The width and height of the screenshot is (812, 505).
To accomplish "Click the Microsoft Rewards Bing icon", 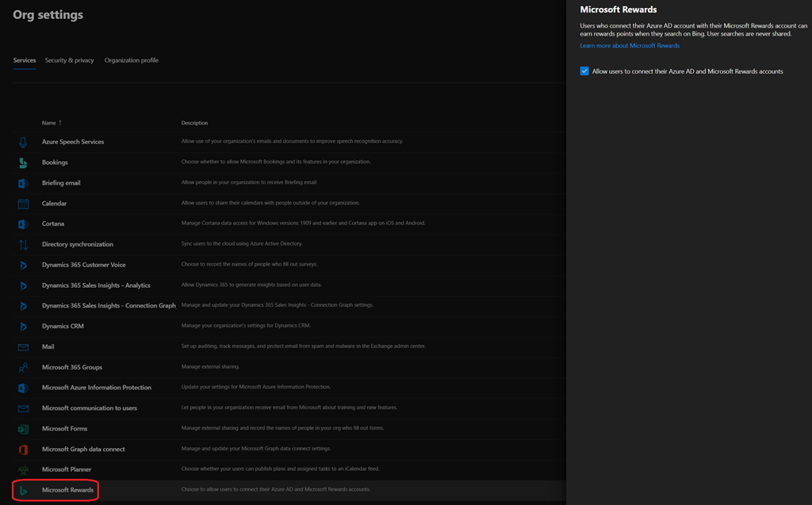I will pyautogui.click(x=23, y=490).
